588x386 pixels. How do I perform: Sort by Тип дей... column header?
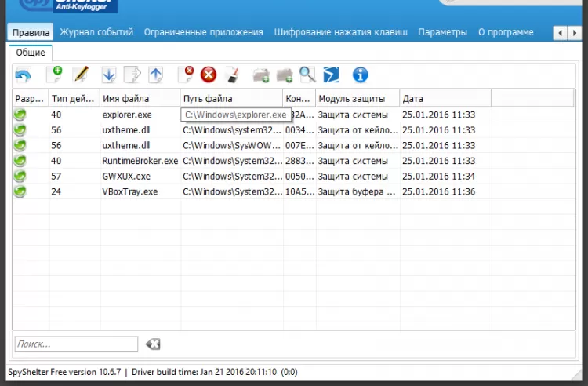tap(74, 98)
